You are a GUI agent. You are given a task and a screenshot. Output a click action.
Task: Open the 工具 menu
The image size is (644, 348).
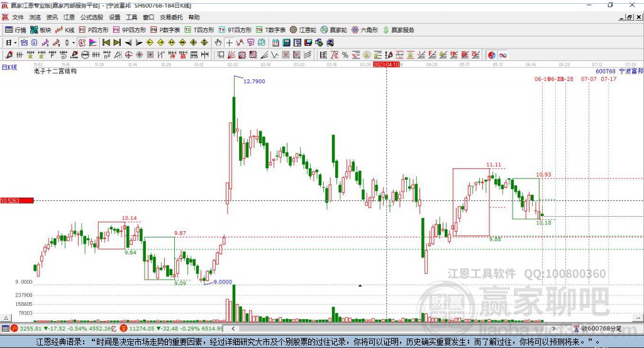point(131,17)
